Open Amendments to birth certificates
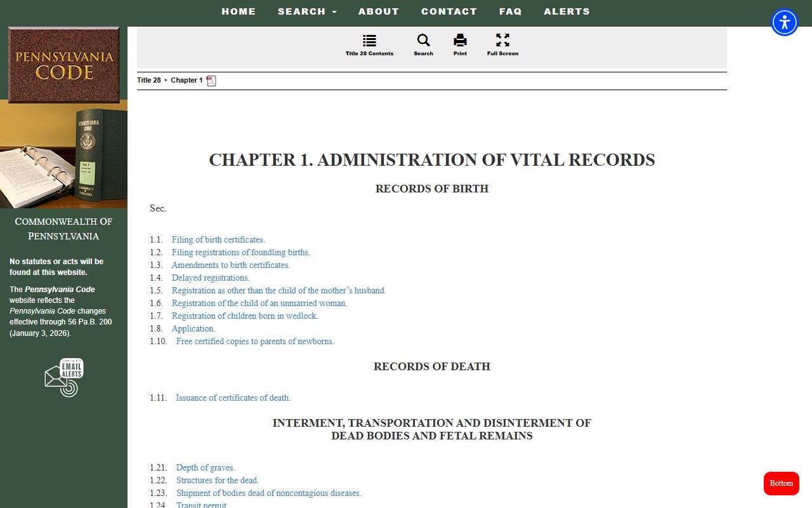Screen dimensions: 812x508 (x=231, y=265)
